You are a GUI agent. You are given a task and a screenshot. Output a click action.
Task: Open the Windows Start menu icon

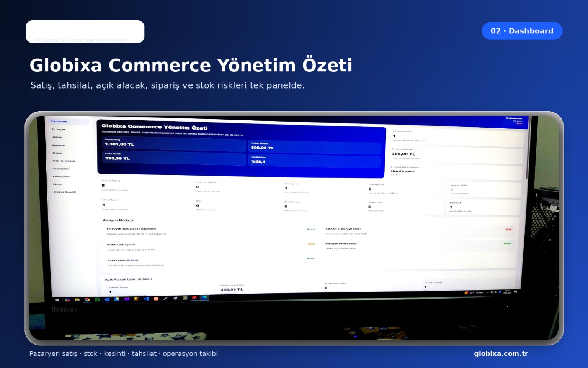click(57, 300)
